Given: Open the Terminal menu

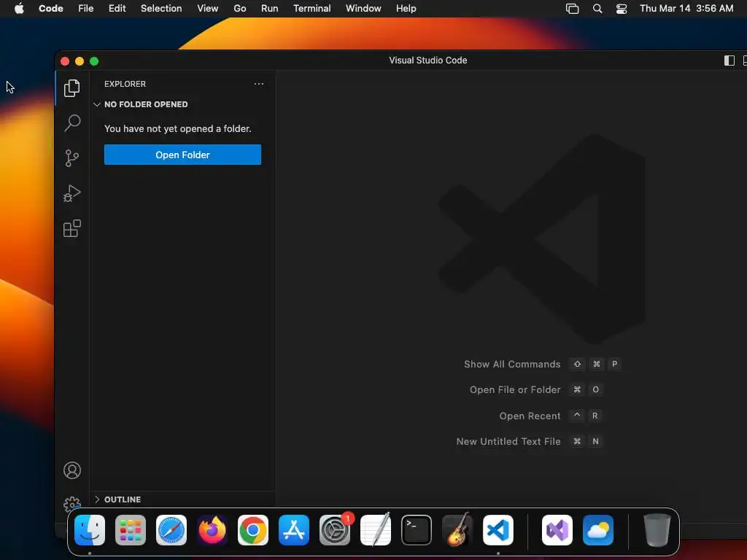Looking at the screenshot, I should pyautogui.click(x=311, y=9).
